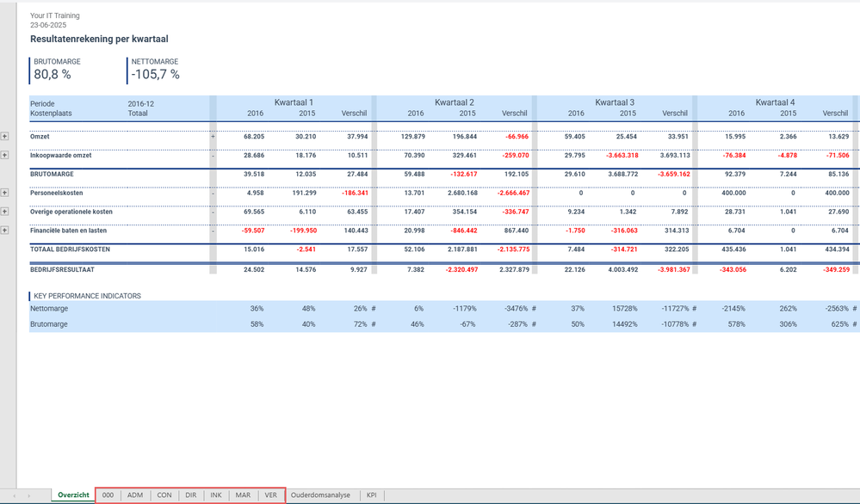Screen dimensions: 860x504
Task: Select the VER sheet tab
Action: tap(271, 495)
